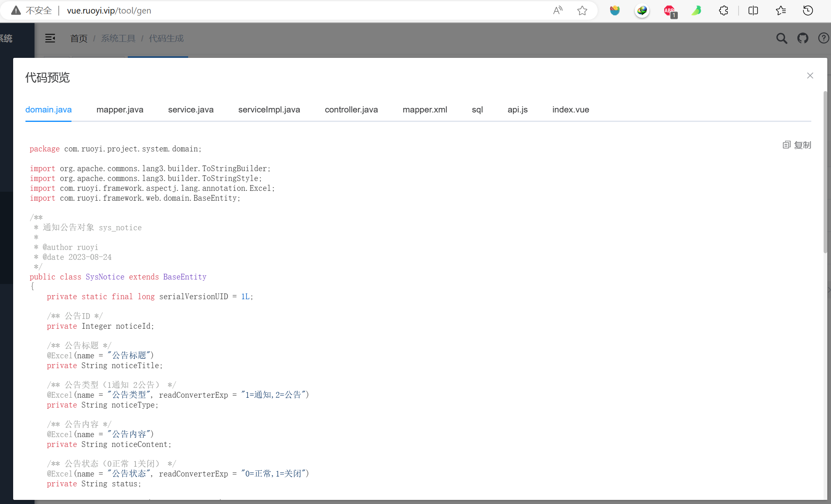Open browser history clock icon

tap(808, 11)
